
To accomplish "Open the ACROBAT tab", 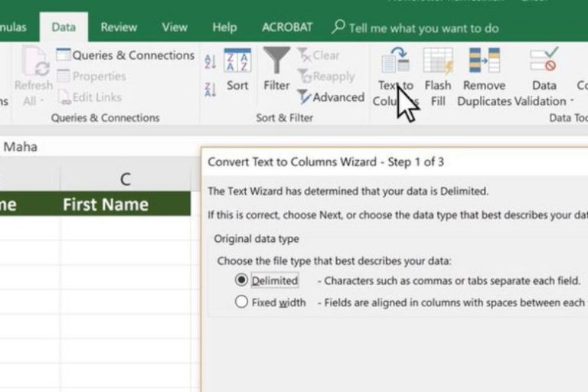I will tap(287, 27).
